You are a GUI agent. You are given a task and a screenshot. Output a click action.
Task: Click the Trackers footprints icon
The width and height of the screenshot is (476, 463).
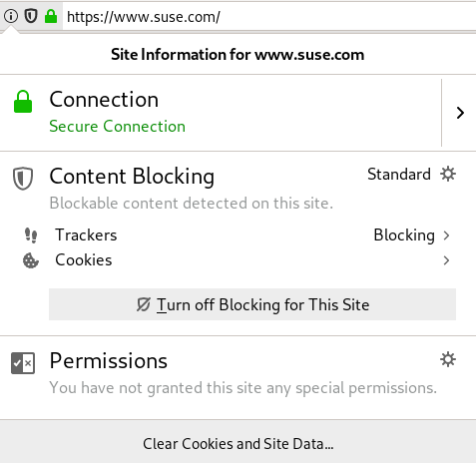(x=31, y=235)
